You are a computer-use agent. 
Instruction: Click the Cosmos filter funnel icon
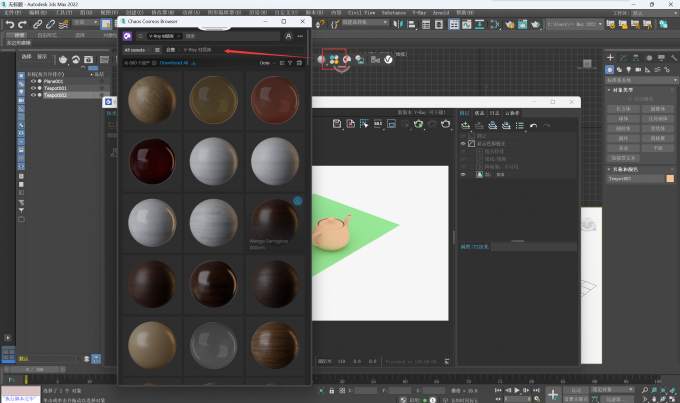pyautogui.click(x=290, y=63)
